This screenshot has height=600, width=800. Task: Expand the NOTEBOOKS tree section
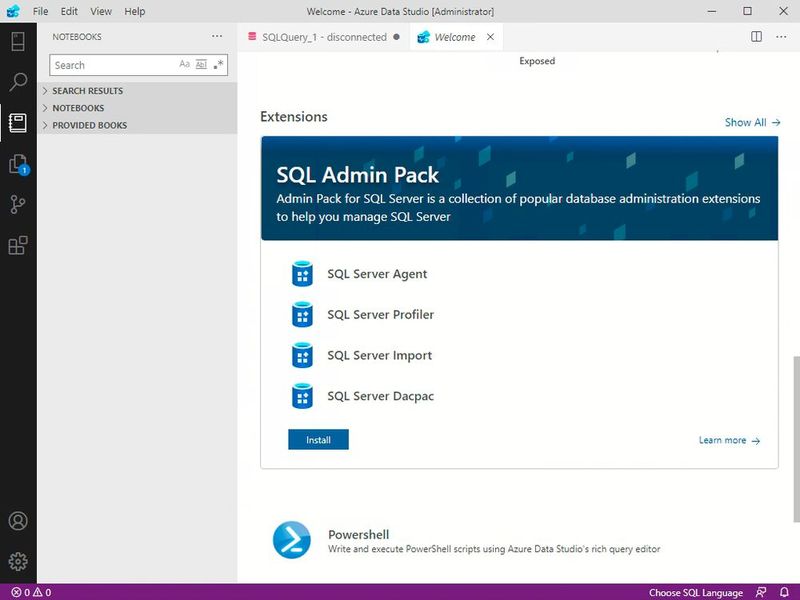point(77,107)
